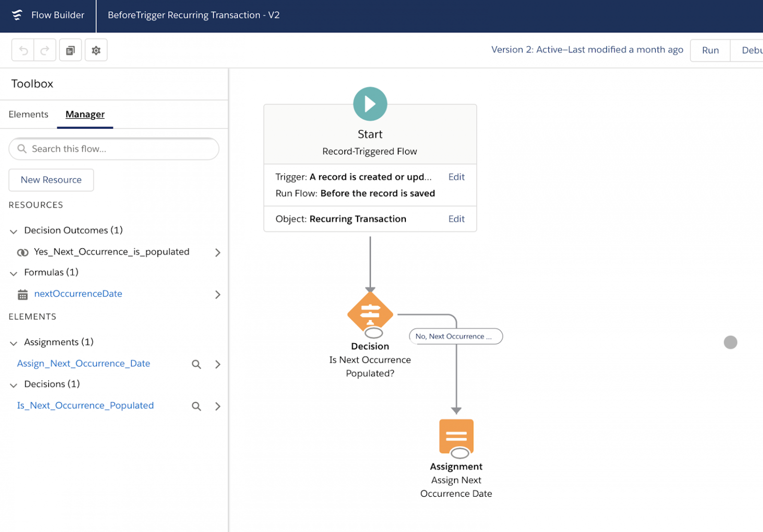This screenshot has height=532, width=763.
Task: Click the BeforeTrigger Recurring Transaction - V2 title
Action: pyautogui.click(x=194, y=15)
